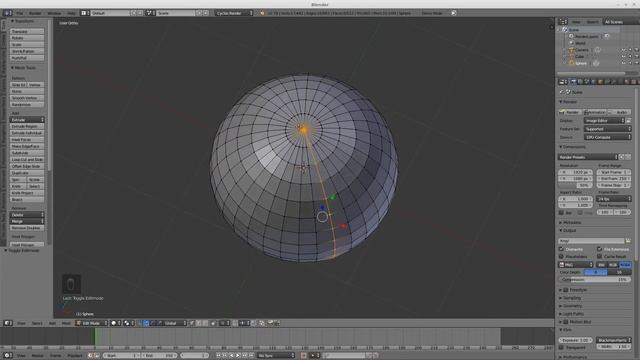Image resolution: width=640 pixels, height=360 pixels.
Task: Open the Feature Set Supported dropdown
Action: (x=607, y=129)
